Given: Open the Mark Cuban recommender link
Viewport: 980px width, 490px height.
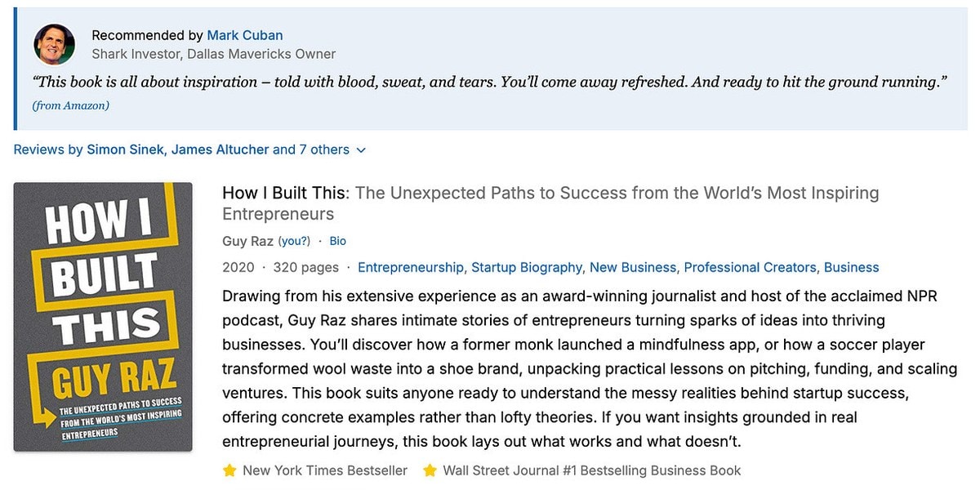Looking at the screenshot, I should [245, 35].
